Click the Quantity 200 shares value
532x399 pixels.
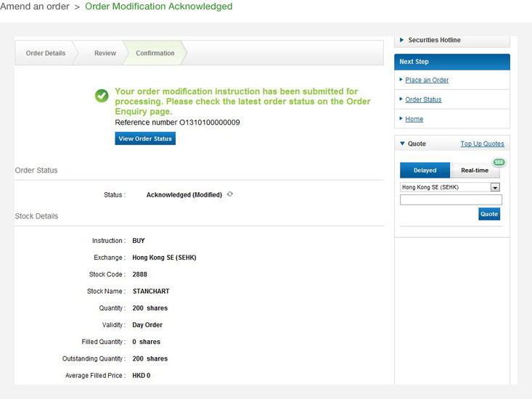click(x=150, y=308)
